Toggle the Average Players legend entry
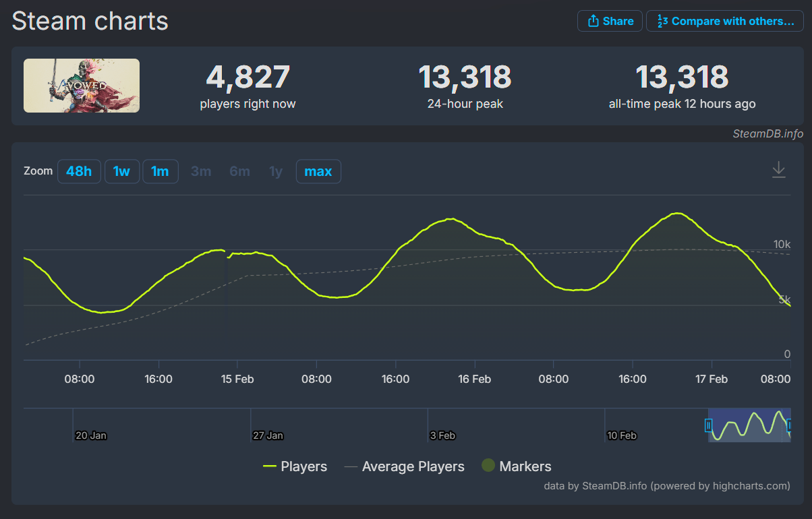 (x=405, y=466)
